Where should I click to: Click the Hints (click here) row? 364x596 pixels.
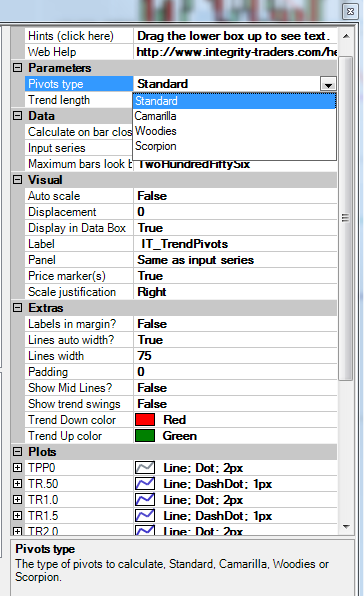181,36
